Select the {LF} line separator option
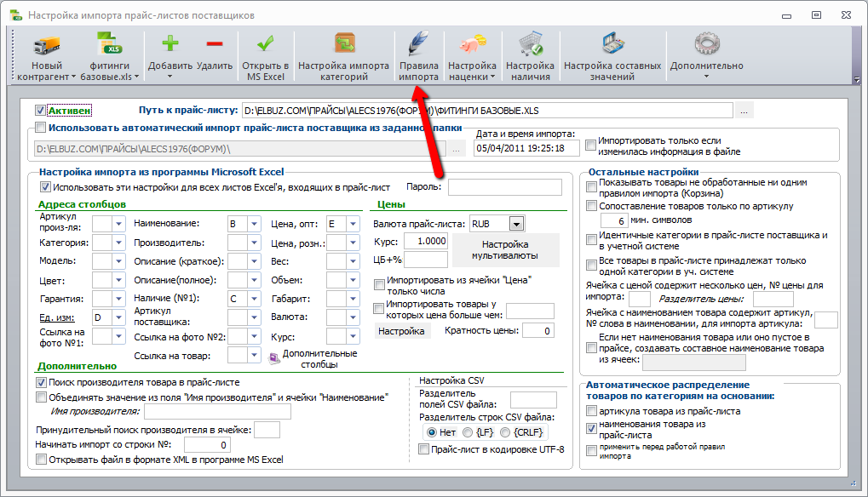The height and width of the screenshot is (497, 868). 468,432
